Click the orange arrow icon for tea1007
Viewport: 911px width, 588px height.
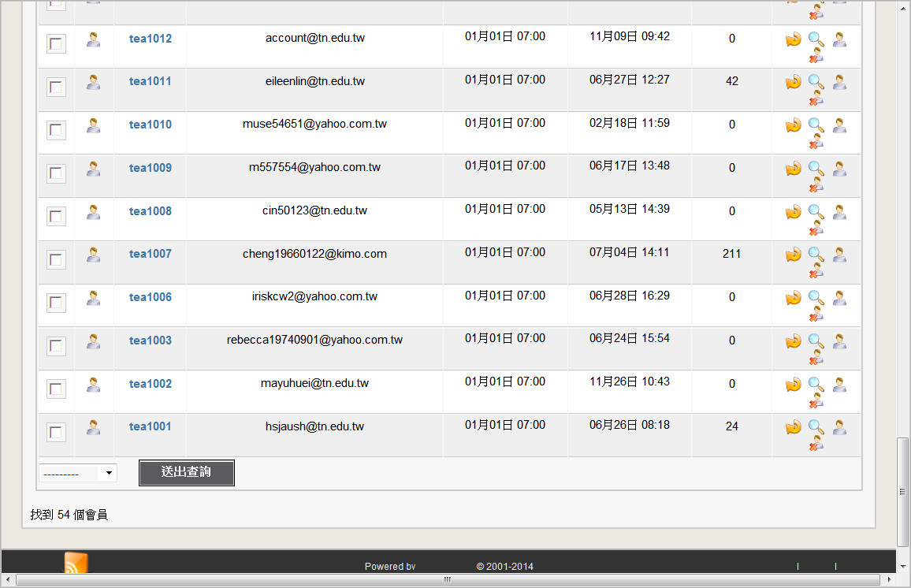click(793, 255)
